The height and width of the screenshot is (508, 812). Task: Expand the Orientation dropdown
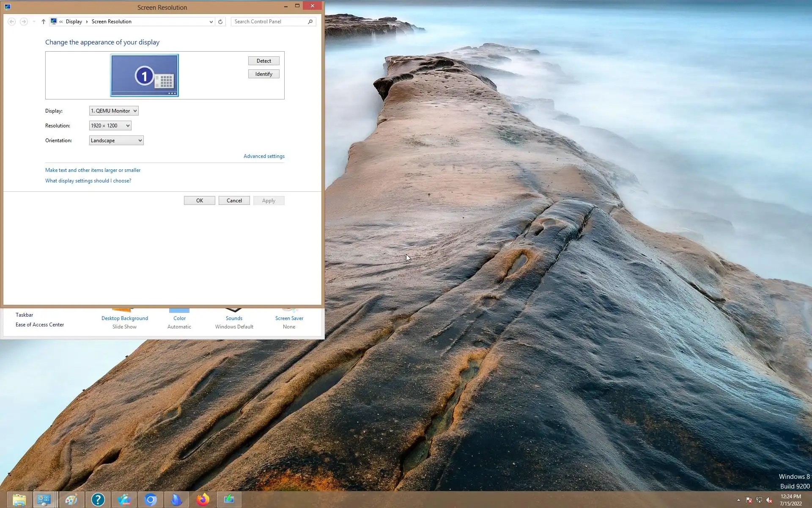116,141
